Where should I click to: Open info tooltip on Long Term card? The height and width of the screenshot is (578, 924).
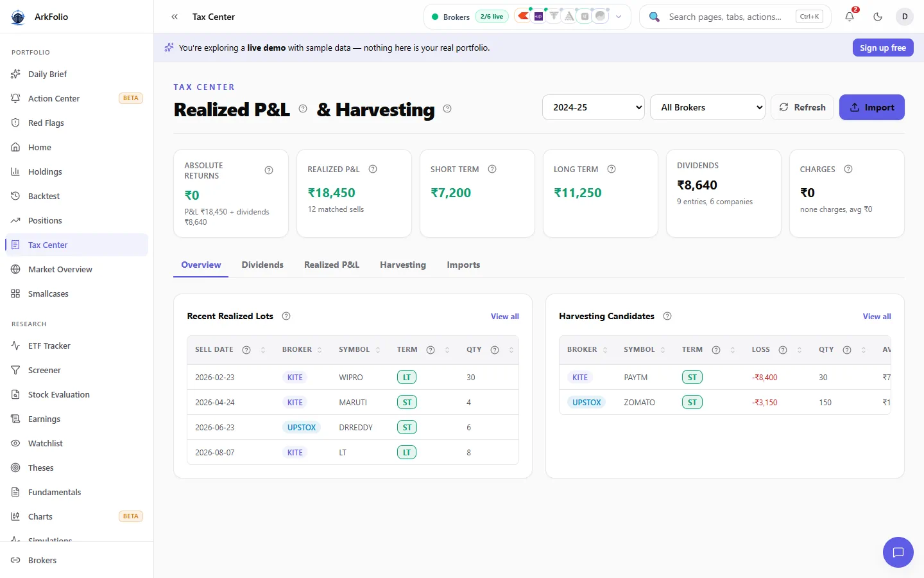pyautogui.click(x=612, y=169)
